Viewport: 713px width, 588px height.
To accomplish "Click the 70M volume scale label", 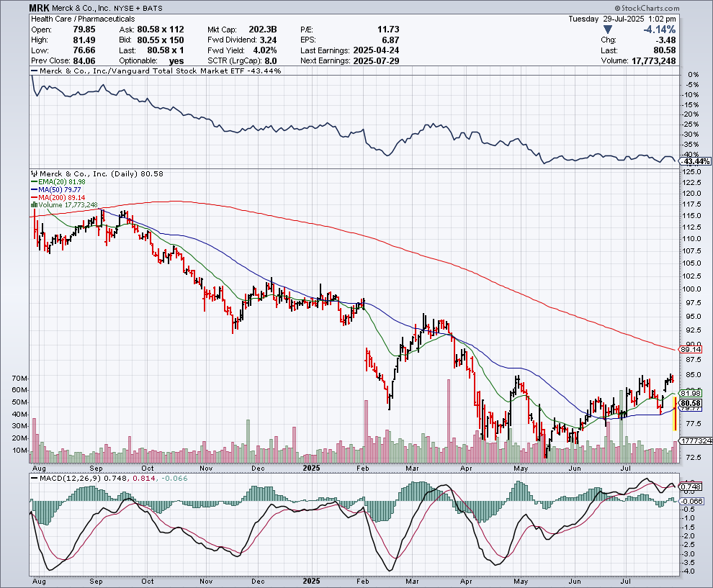I will [20, 378].
